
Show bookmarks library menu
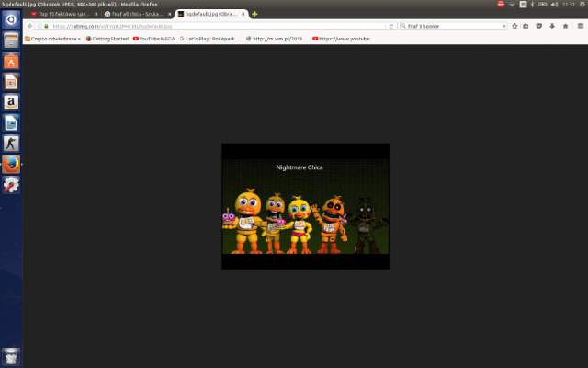point(526,26)
